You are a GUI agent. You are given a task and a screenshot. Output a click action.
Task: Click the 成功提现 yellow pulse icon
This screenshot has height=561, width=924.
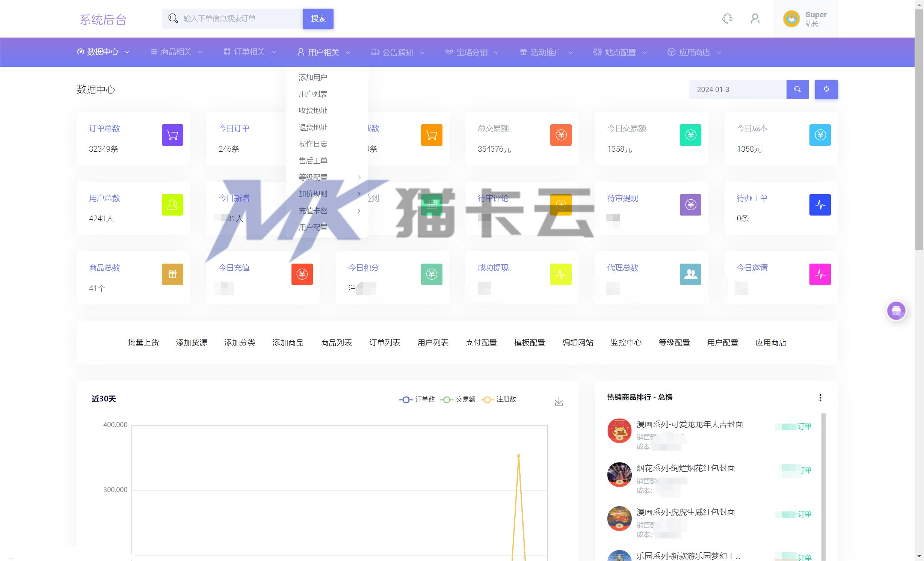561,274
